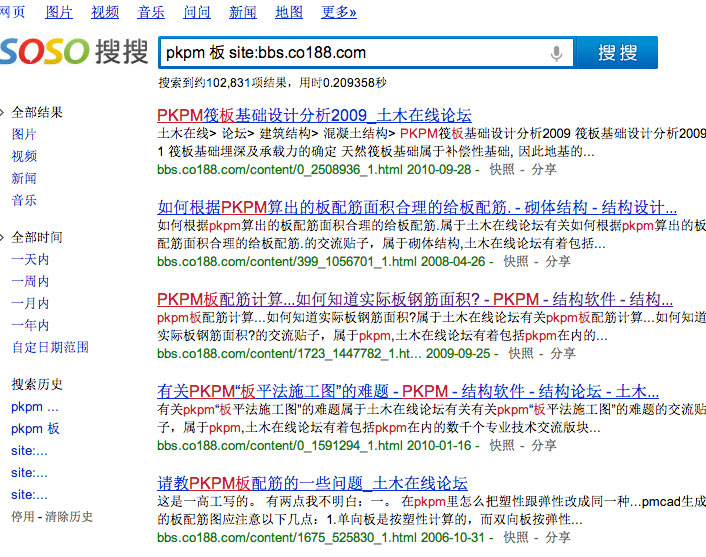Click the SOSO logo
Image resolution: width=706 pixels, height=557 pixels.
[74, 51]
